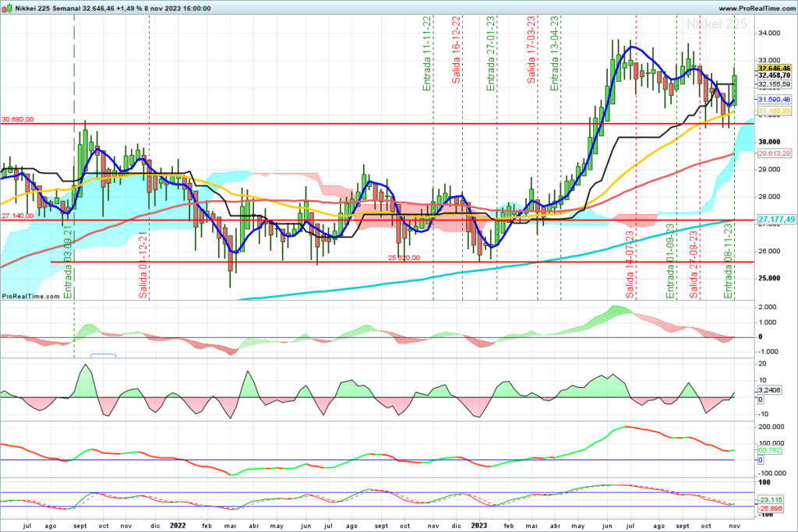This screenshot has height=532, width=798.
Task: Click the 2023 year label on time axis
Action: coord(478,526)
